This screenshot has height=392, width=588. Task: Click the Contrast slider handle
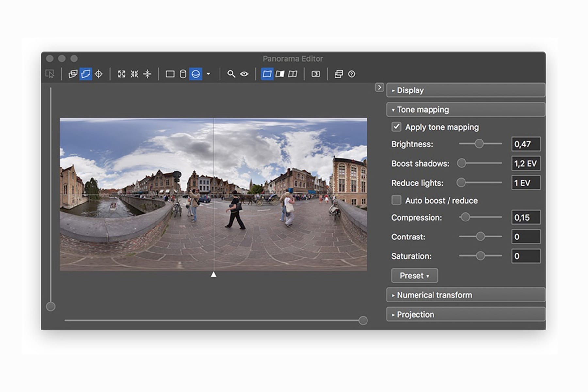tap(480, 236)
